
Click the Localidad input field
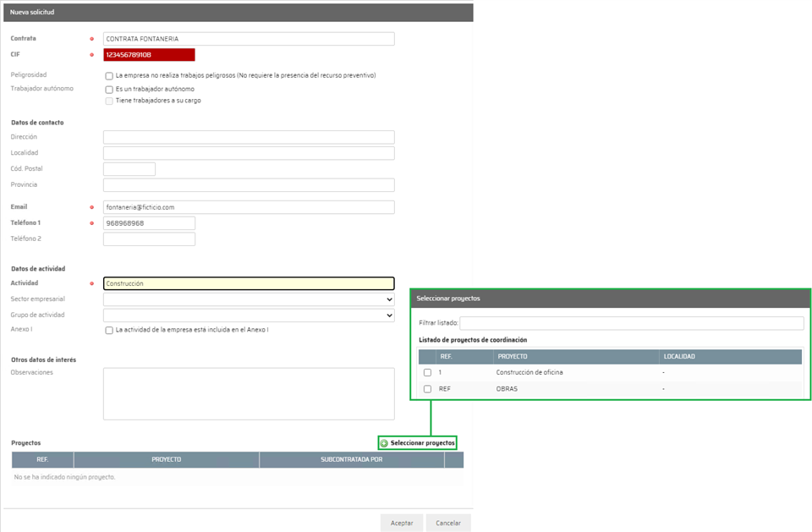pos(249,153)
